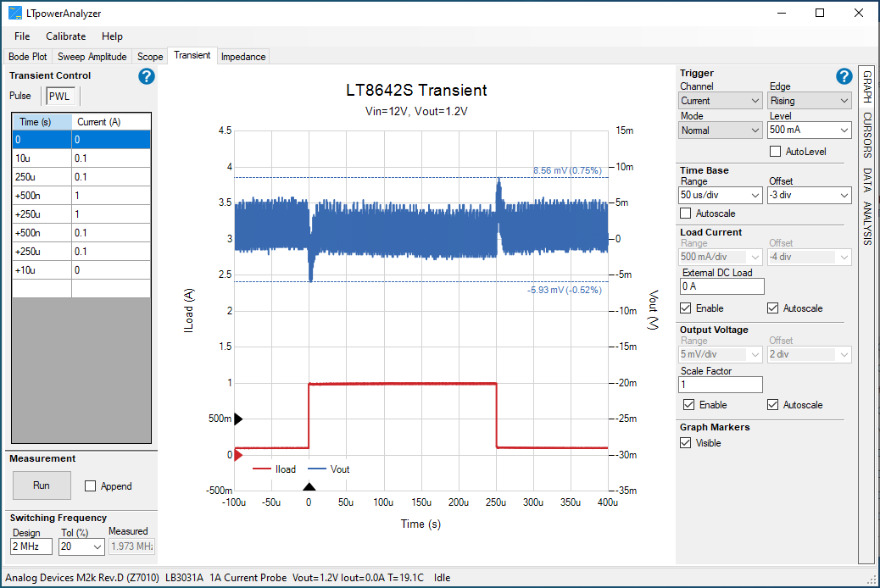Click the trigger level arrow marker on graph
This screenshot has height=588, width=880.
[x=238, y=418]
